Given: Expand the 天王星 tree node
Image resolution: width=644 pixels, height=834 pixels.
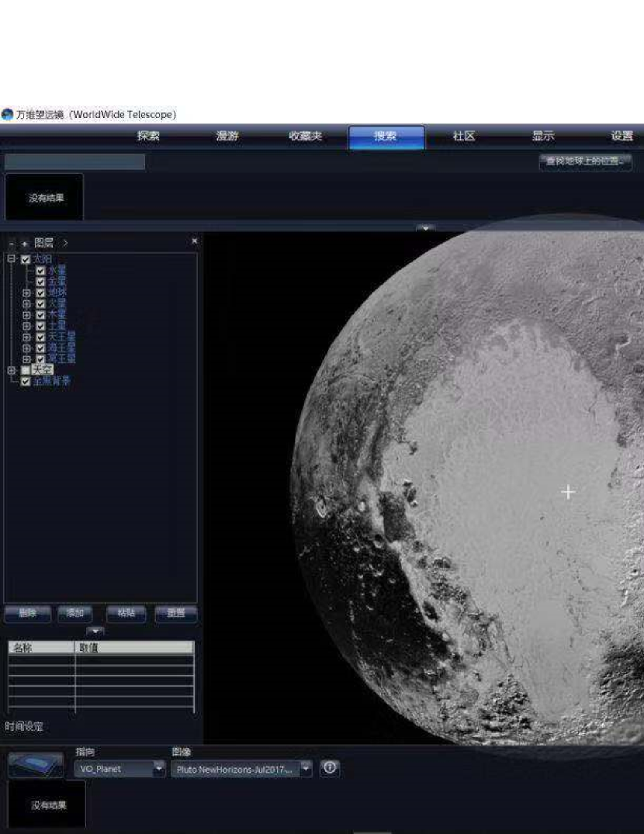Looking at the screenshot, I should [x=26, y=337].
